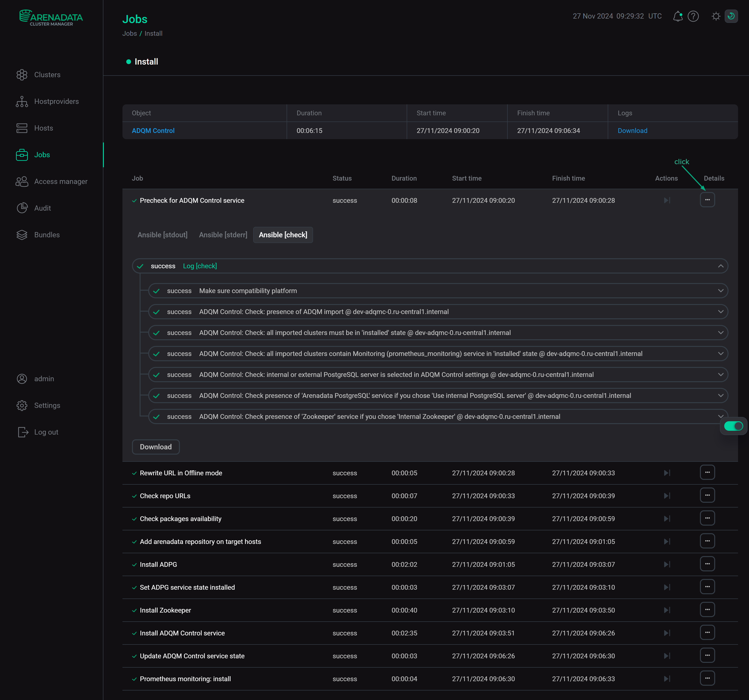
Task: Click Jobs in the breadcrumb
Action: click(x=129, y=34)
